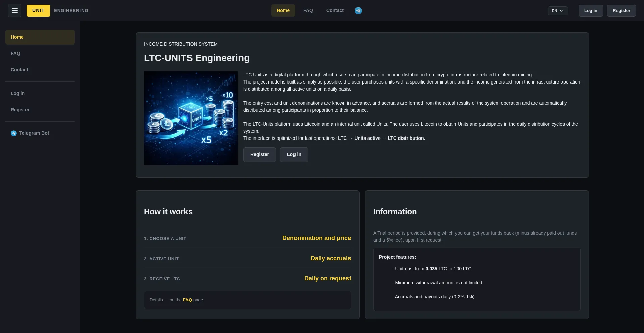Click the UNIT logo badge
The height and width of the screenshot is (333, 644).
coord(38,11)
